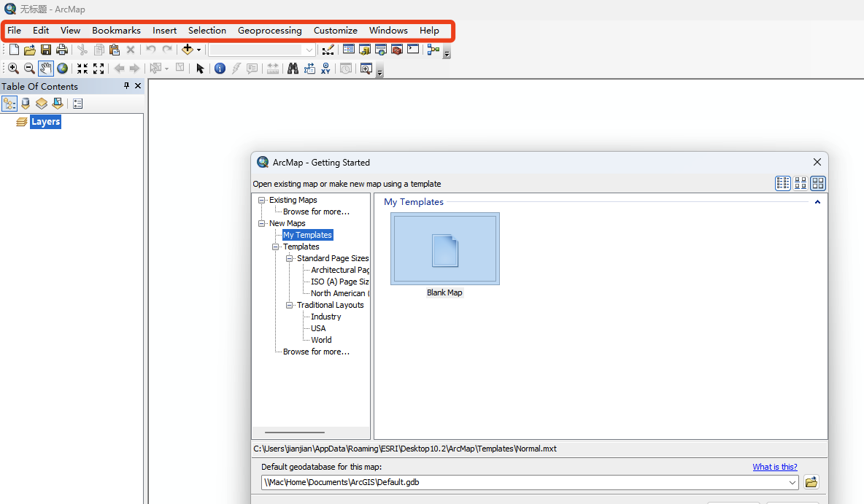The width and height of the screenshot is (864, 504).
Task: Open the Insert menu
Action: tap(165, 31)
